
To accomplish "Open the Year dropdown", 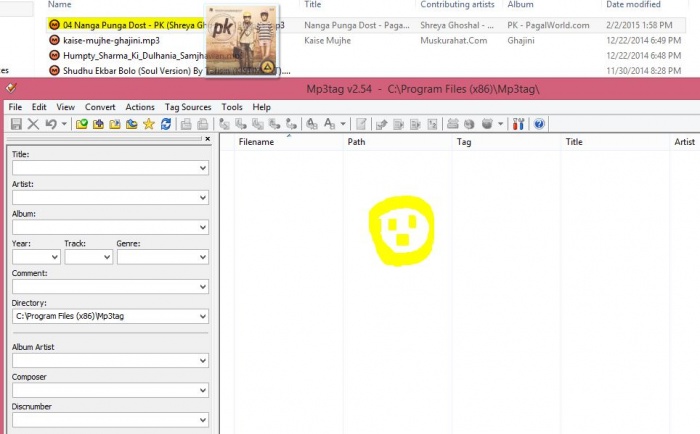I will click(55, 257).
